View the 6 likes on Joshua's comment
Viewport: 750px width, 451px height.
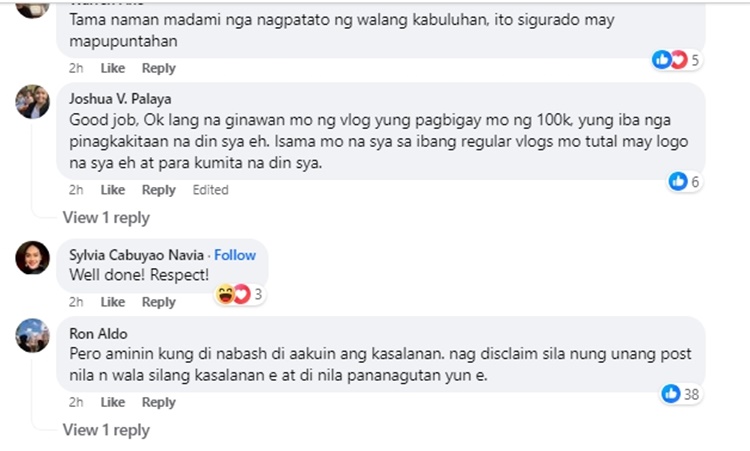pyautogui.click(x=684, y=182)
